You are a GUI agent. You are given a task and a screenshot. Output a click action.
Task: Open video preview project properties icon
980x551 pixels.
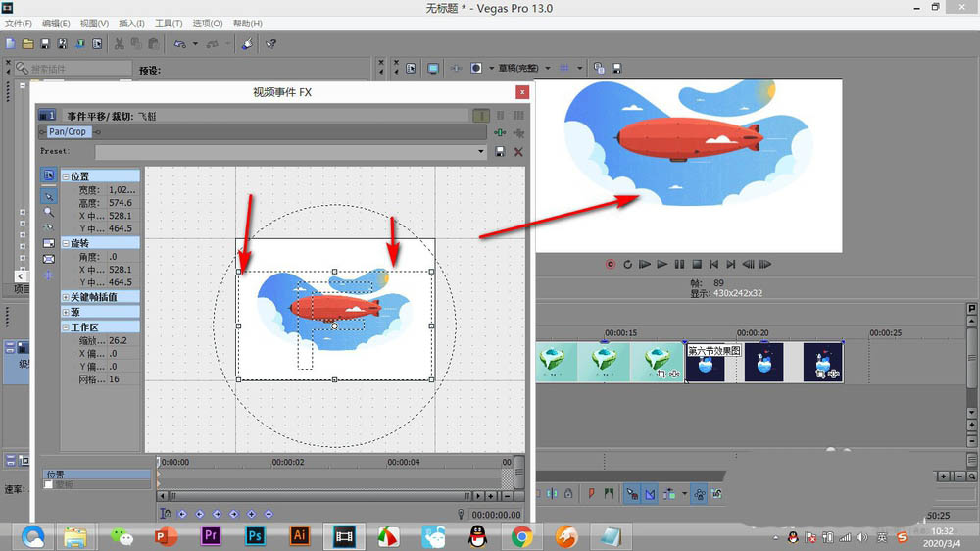click(411, 69)
